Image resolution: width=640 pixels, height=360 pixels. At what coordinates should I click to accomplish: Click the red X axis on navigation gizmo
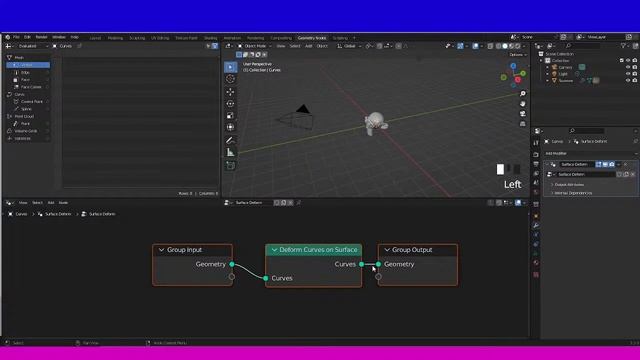click(518, 80)
